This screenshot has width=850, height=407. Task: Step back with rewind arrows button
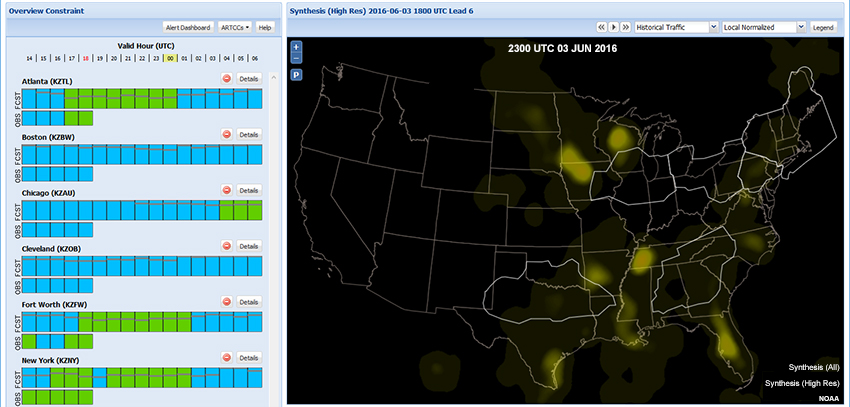(x=602, y=27)
